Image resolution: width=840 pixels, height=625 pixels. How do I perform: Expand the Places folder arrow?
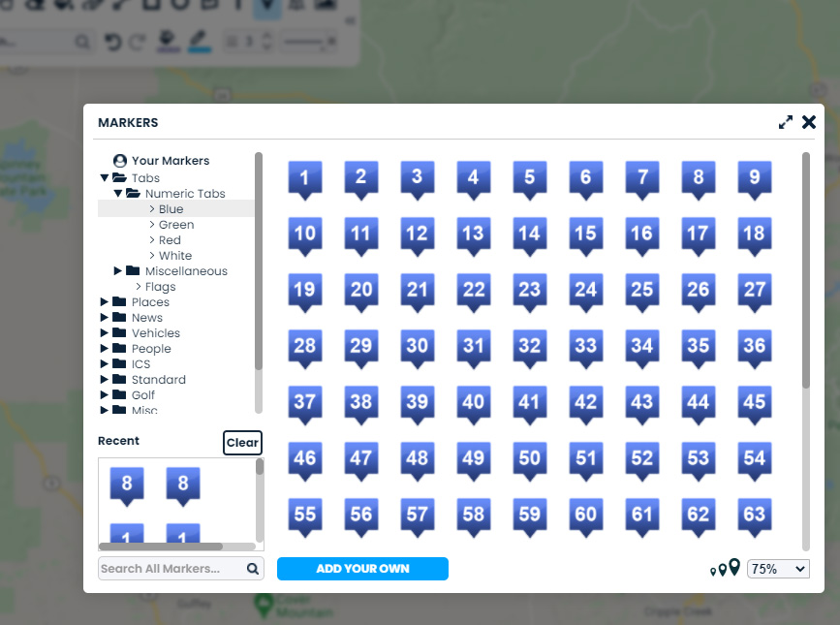(105, 302)
